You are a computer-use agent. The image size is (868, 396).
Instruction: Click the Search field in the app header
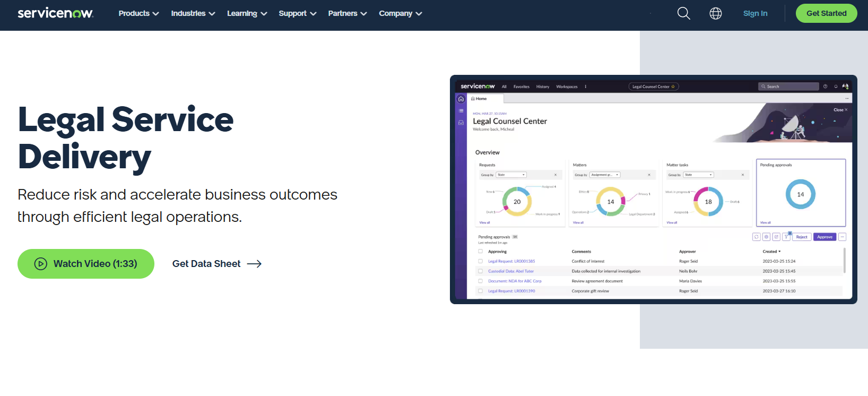point(788,87)
